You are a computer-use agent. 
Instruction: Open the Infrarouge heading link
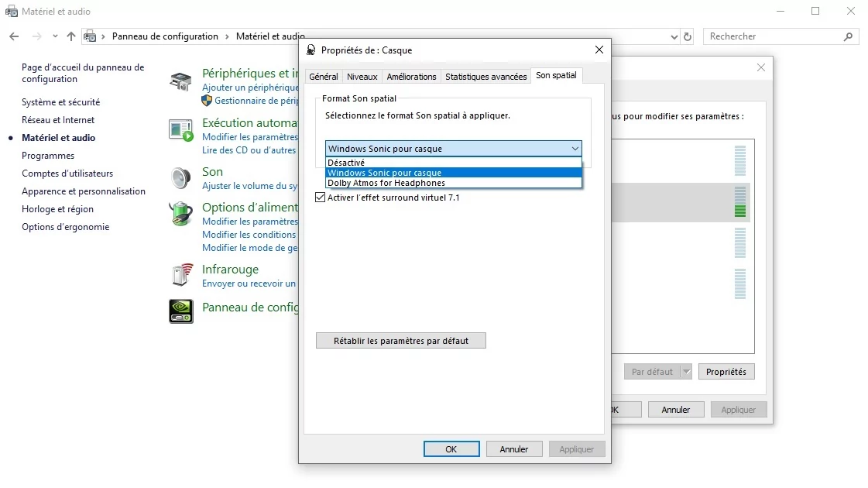(x=230, y=270)
